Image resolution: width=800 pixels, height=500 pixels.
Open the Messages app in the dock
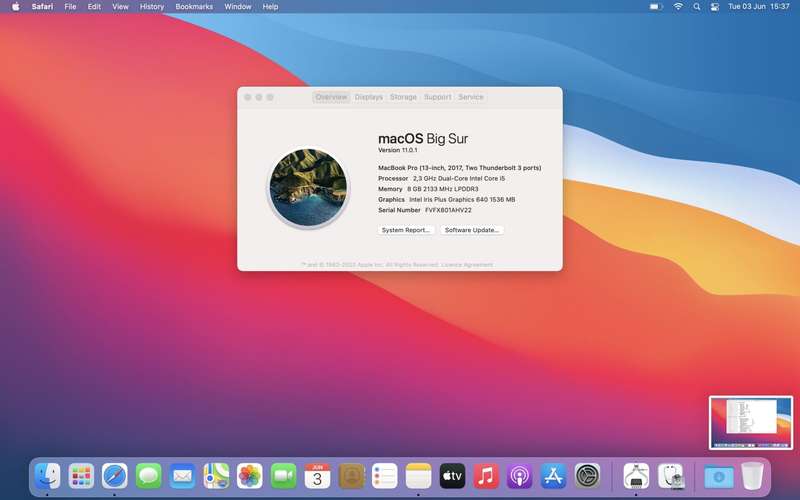click(x=148, y=476)
